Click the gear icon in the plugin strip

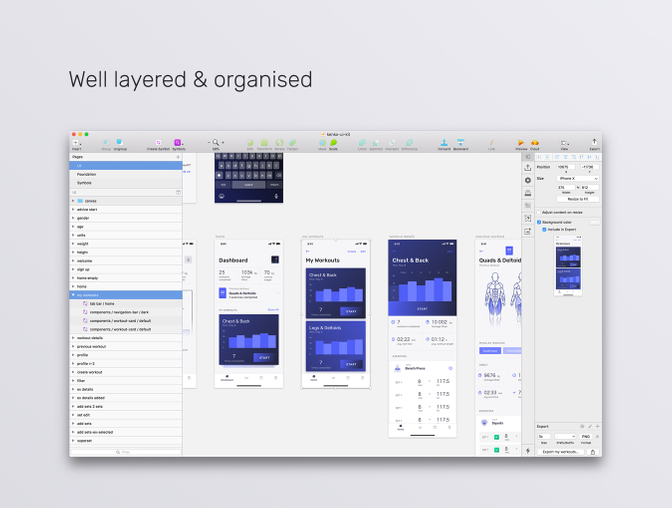[528, 180]
